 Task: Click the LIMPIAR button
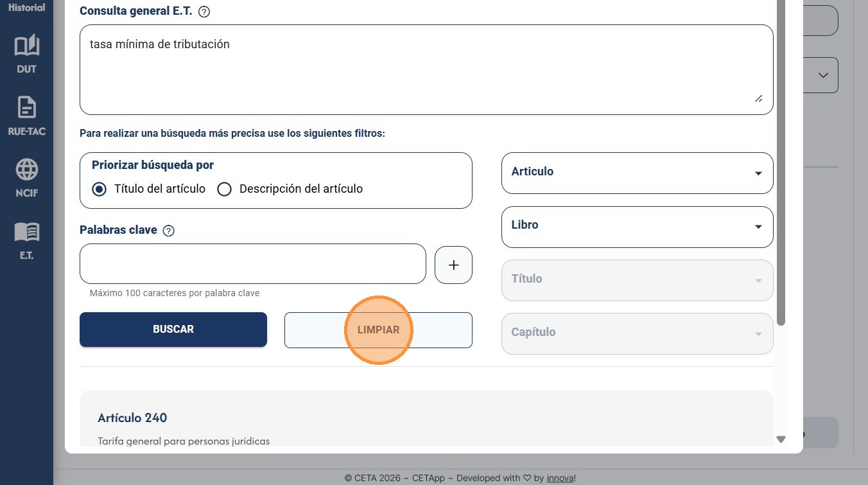pos(378,330)
